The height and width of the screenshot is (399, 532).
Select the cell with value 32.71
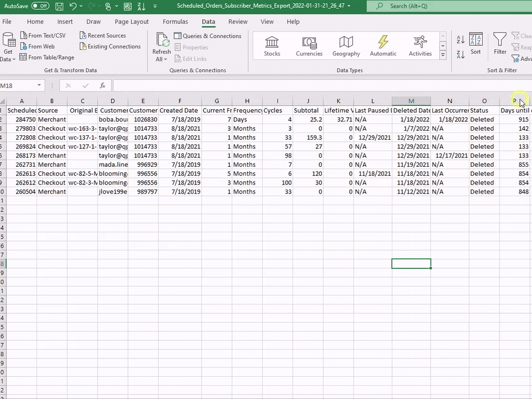[x=338, y=120]
